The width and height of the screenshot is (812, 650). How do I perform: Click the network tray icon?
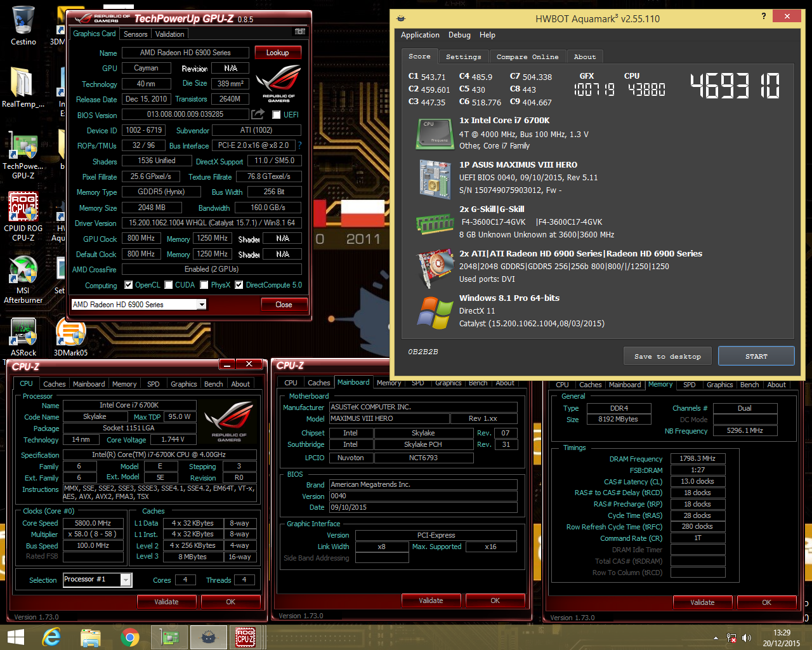tap(731, 638)
